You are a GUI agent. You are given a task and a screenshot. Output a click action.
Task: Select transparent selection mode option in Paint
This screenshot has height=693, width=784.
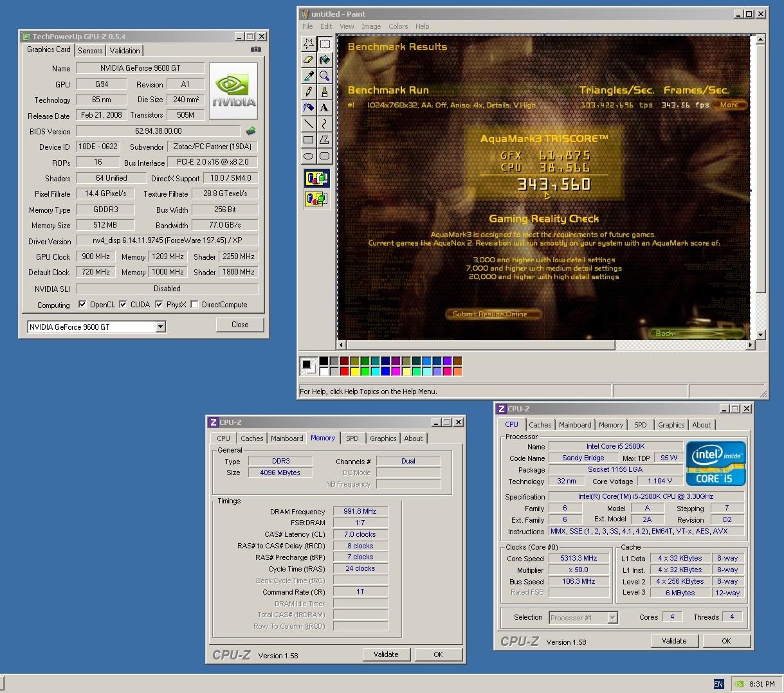(316, 199)
